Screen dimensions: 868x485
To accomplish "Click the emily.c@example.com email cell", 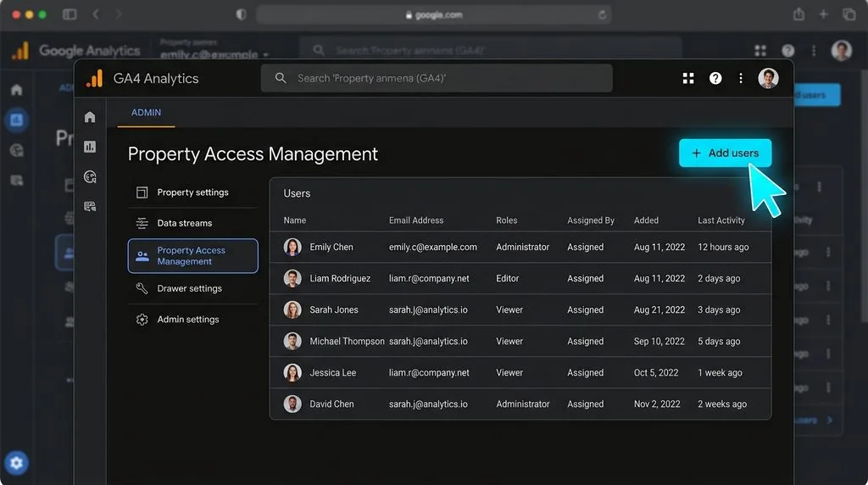I will tap(433, 247).
